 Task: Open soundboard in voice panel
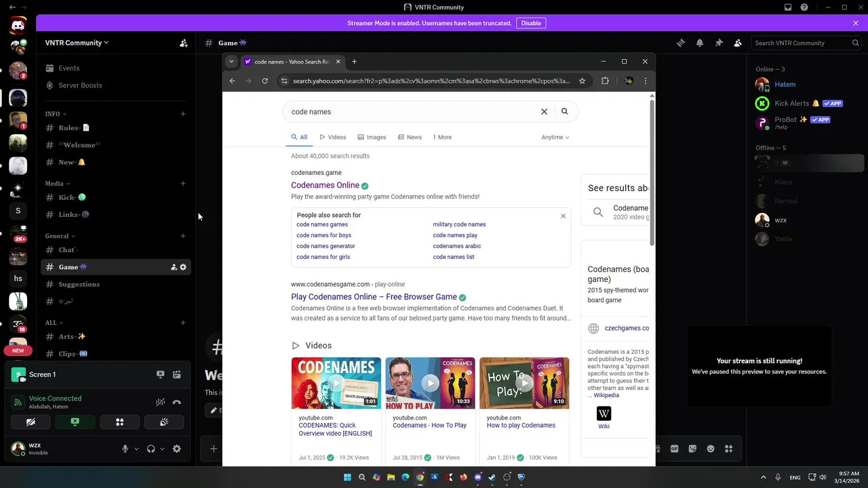coord(163,422)
